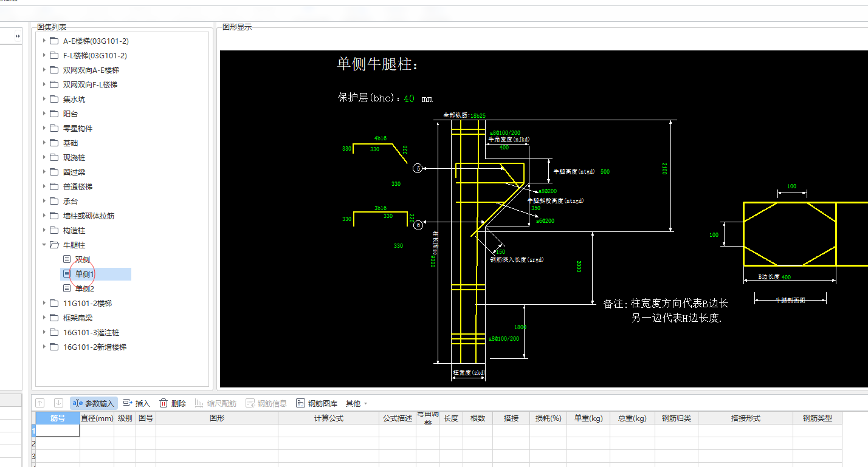
Task: Click the 根数 column header
Action: (478, 418)
